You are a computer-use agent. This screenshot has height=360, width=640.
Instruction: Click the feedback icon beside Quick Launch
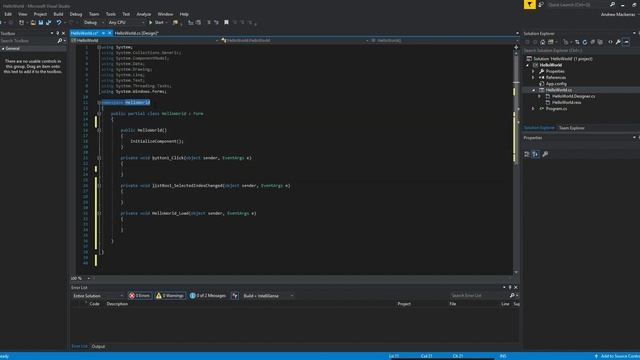[541, 4]
